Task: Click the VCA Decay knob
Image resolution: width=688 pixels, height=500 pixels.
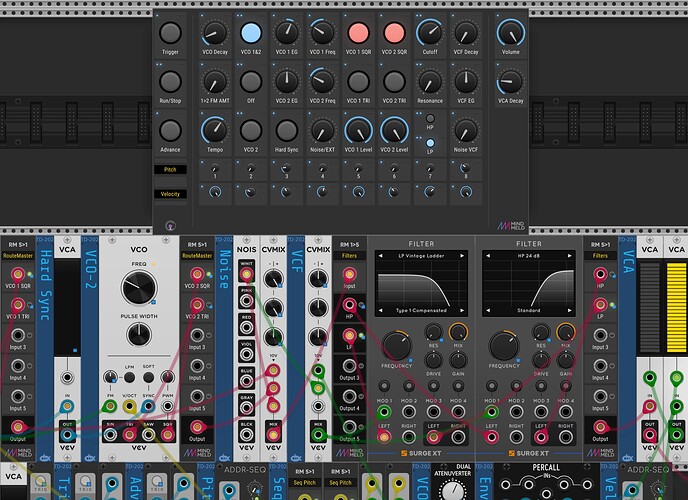Action: click(x=511, y=82)
